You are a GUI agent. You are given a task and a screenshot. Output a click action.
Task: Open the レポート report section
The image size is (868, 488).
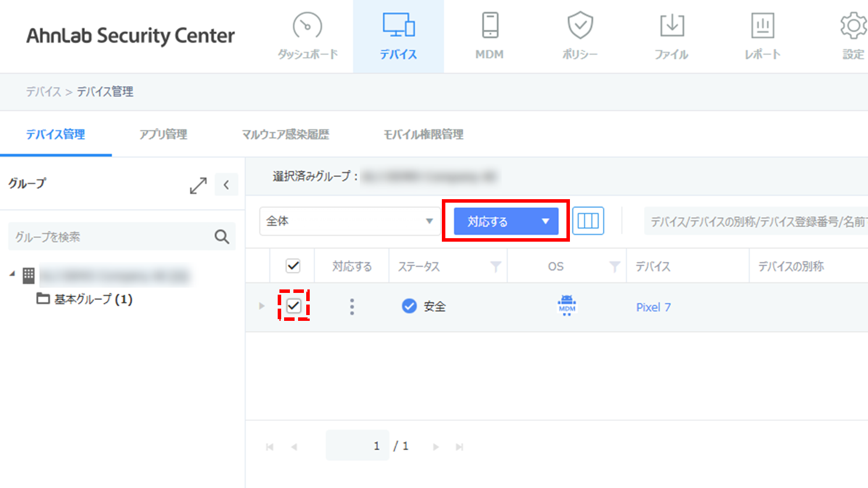click(x=762, y=36)
